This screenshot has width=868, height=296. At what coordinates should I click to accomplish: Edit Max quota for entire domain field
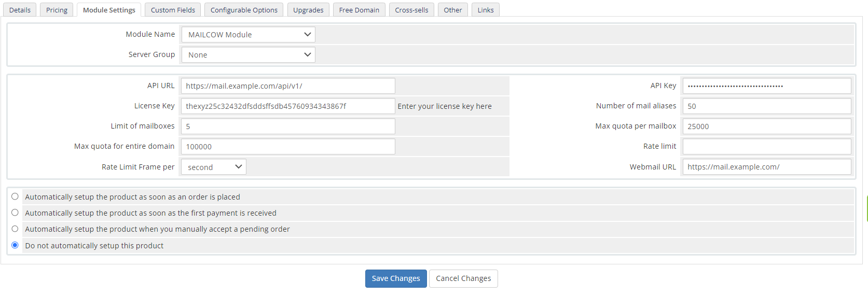pyautogui.click(x=288, y=147)
